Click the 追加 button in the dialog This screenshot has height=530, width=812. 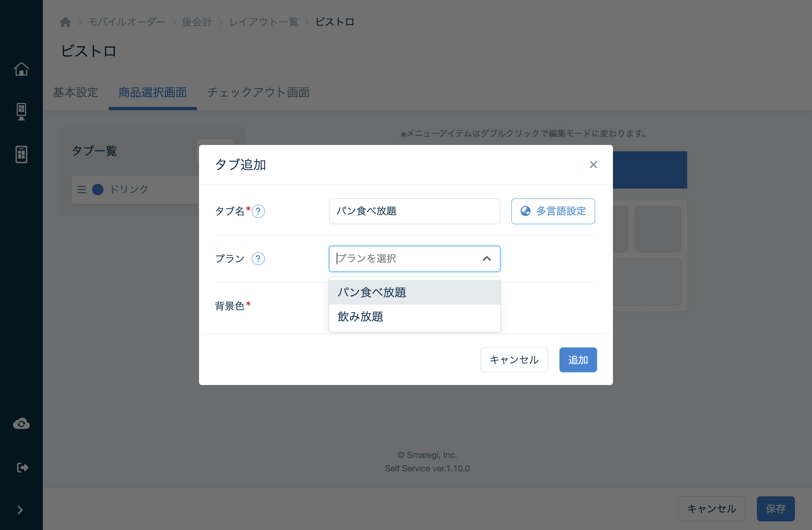pyautogui.click(x=578, y=360)
